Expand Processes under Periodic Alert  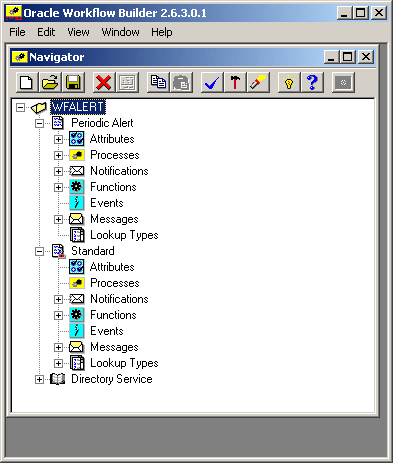[x=58, y=155]
